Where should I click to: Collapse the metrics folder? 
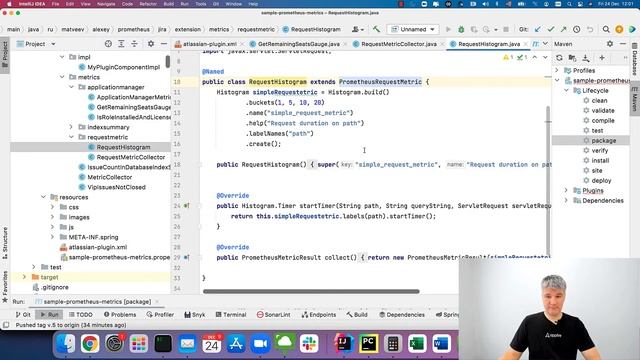click(62, 77)
